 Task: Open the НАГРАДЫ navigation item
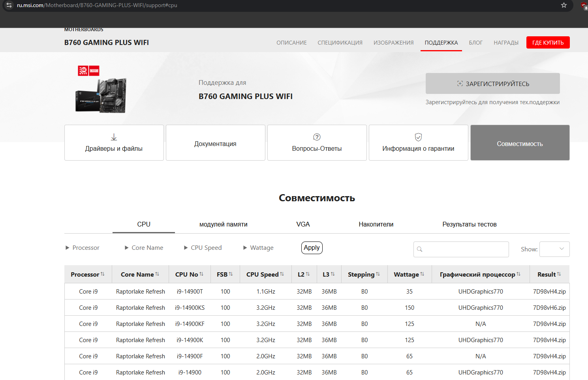click(x=506, y=43)
